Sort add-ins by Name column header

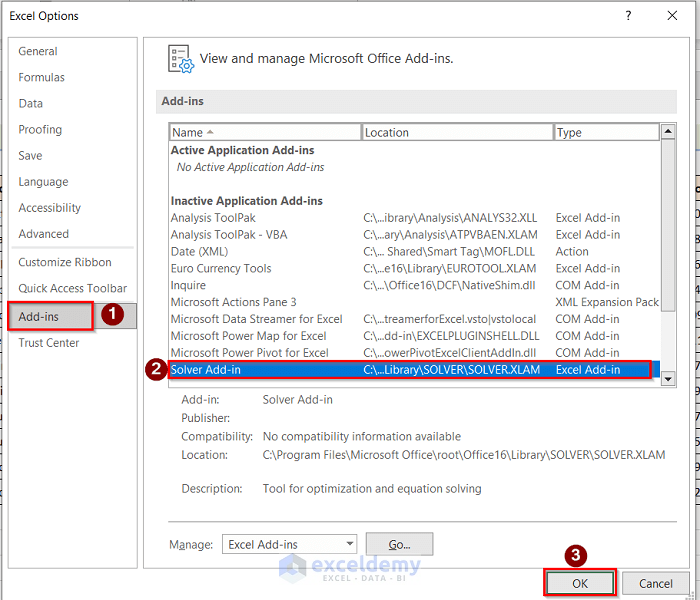(265, 133)
